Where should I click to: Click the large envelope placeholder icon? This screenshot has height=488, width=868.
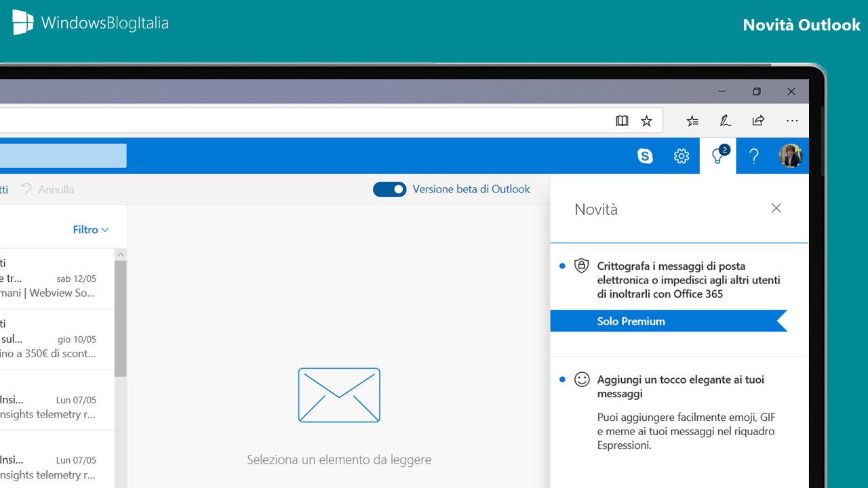coord(339,395)
